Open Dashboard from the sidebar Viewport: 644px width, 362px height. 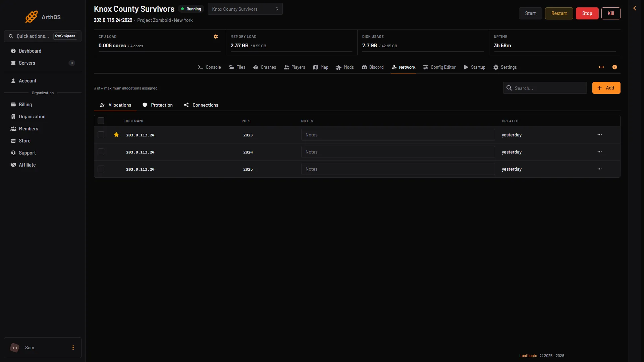point(43,51)
